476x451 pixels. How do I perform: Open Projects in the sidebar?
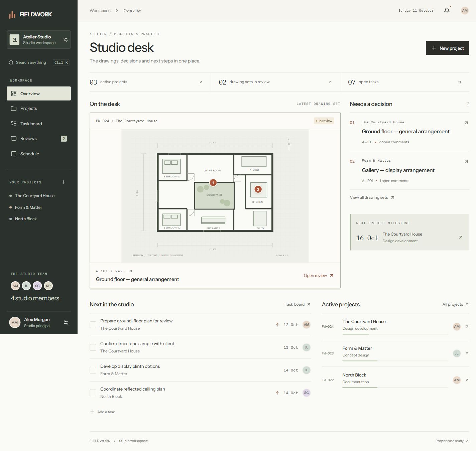point(39,109)
